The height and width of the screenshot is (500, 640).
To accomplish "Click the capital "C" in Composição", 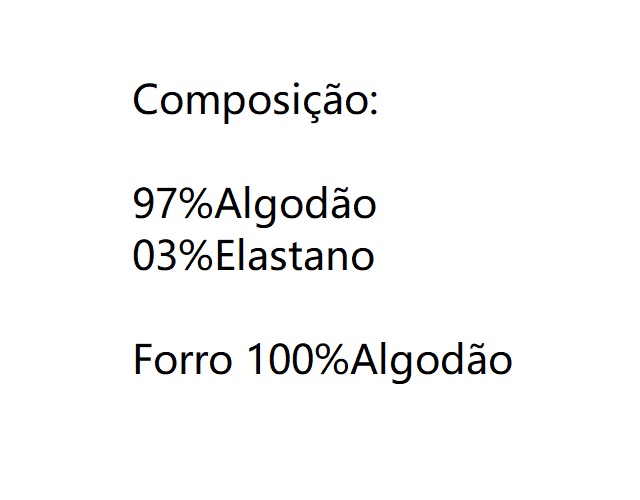I will click(x=145, y=102).
